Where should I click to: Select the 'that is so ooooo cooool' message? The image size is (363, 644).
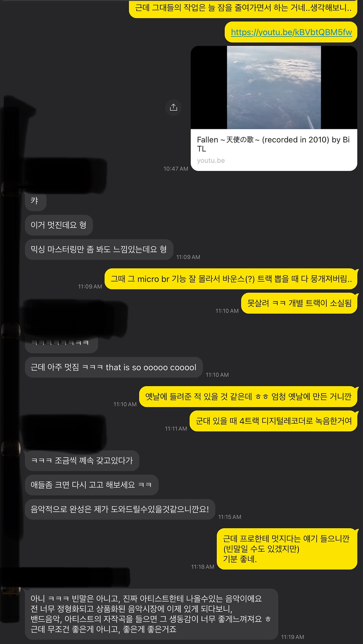[x=114, y=367]
